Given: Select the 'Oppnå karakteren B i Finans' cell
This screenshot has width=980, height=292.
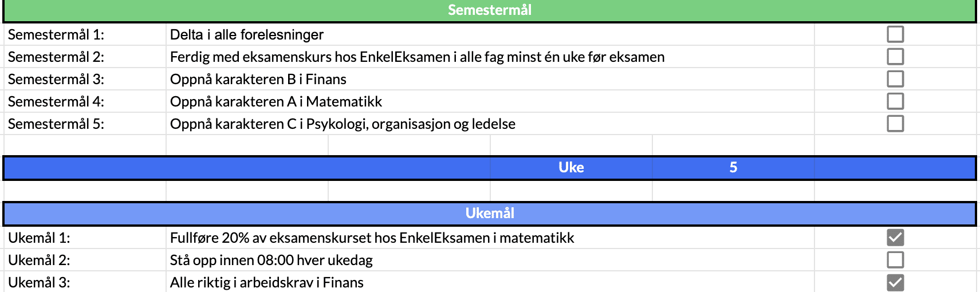Looking at the screenshot, I should pyautogui.click(x=258, y=80).
